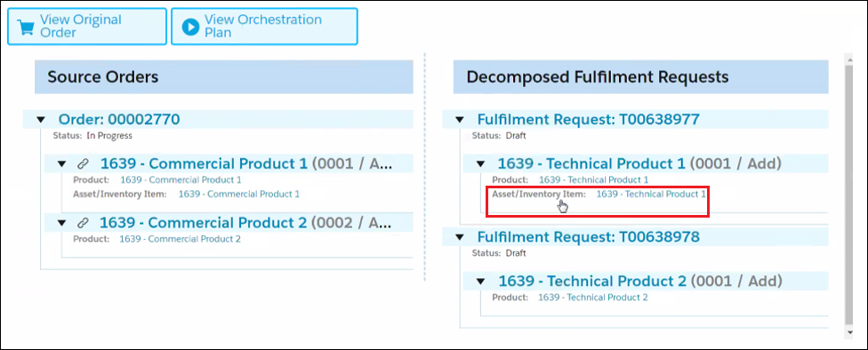Collapse Fulfilment Request T00638977
Screen dimensions: 868x350
point(459,119)
